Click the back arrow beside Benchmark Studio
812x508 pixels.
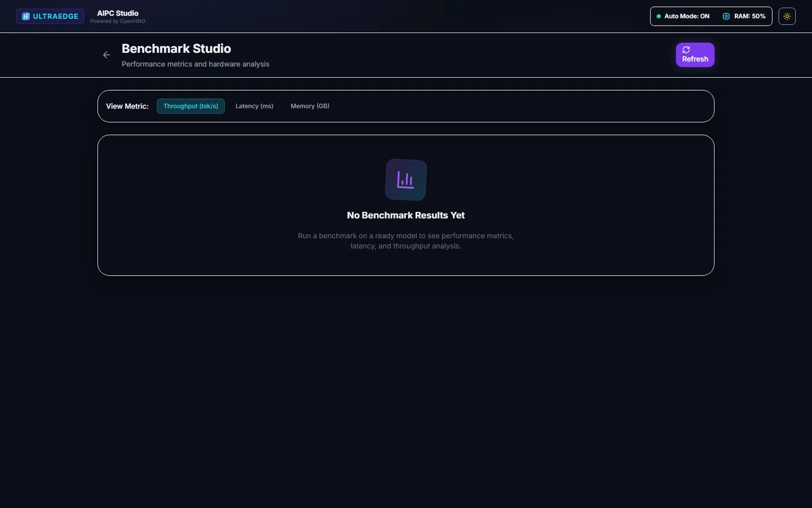(x=106, y=55)
